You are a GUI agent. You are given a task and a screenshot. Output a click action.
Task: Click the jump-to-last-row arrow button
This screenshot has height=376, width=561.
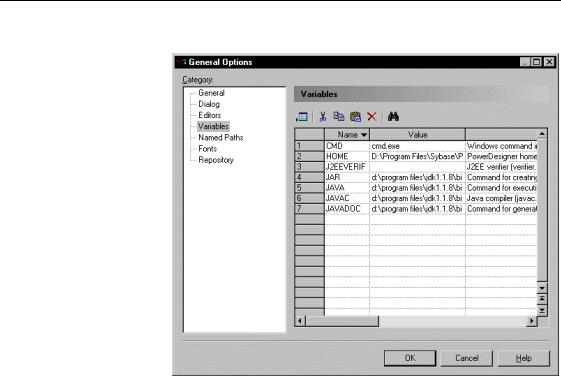pyautogui.click(x=542, y=310)
